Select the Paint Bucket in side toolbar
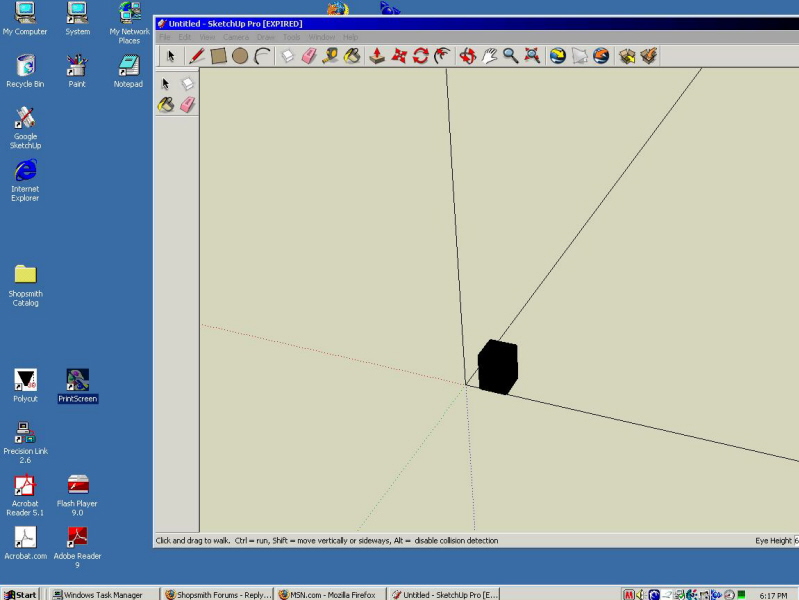Screen dimensions: 799x600 (x=166, y=105)
